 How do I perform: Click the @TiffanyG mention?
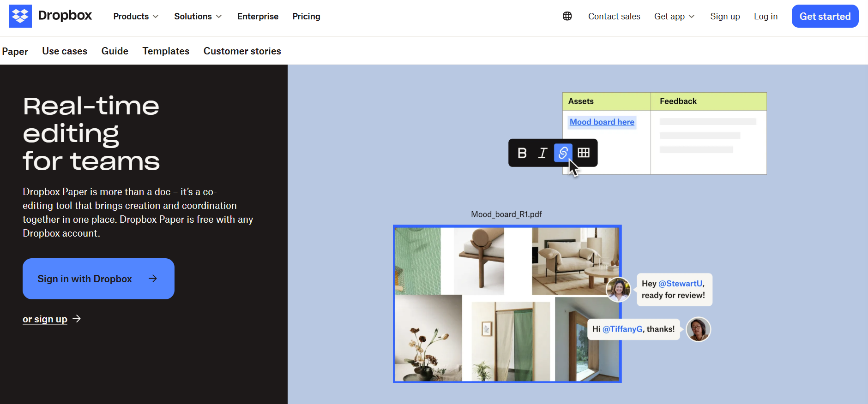622,329
